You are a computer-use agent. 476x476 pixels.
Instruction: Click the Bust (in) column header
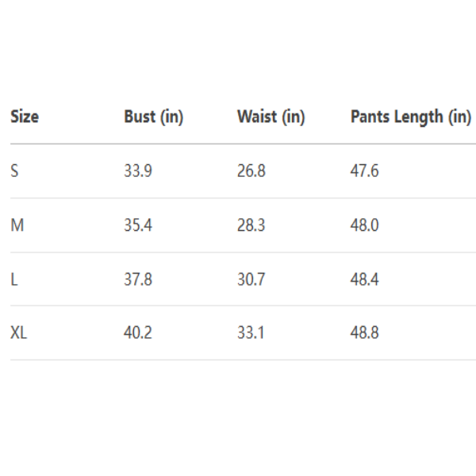click(153, 117)
